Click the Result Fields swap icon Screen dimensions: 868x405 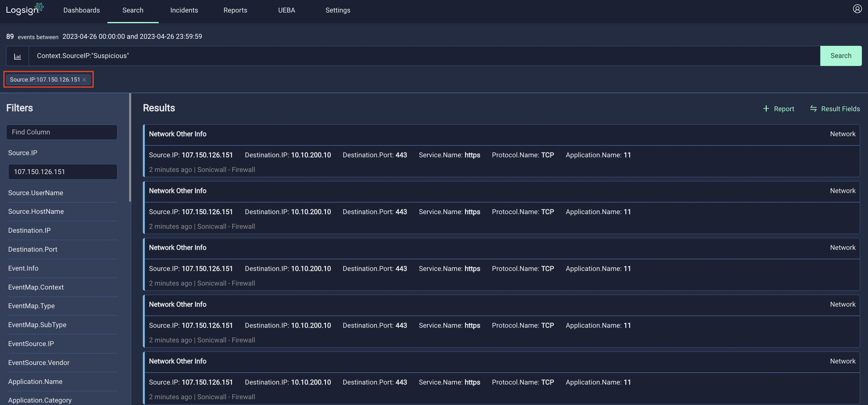813,109
